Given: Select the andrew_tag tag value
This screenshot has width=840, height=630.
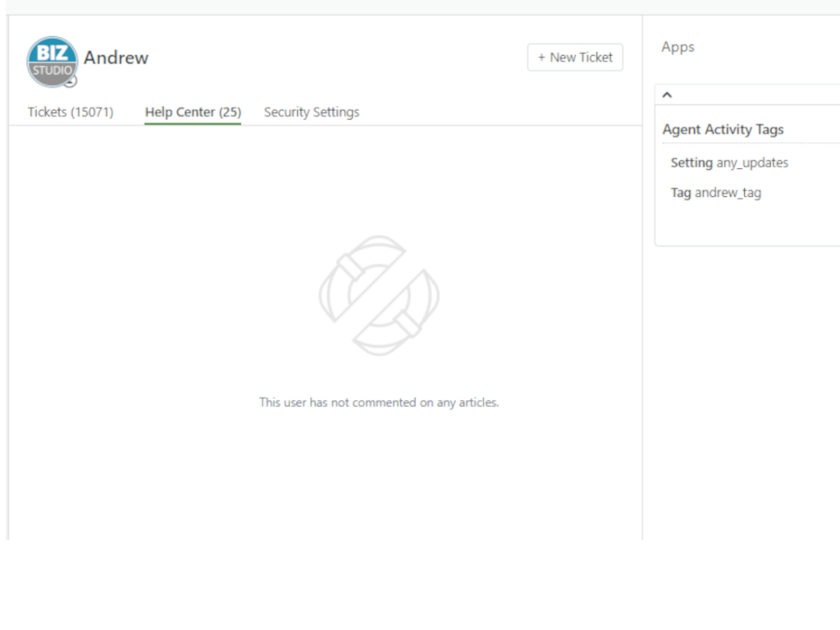Looking at the screenshot, I should [x=728, y=194].
